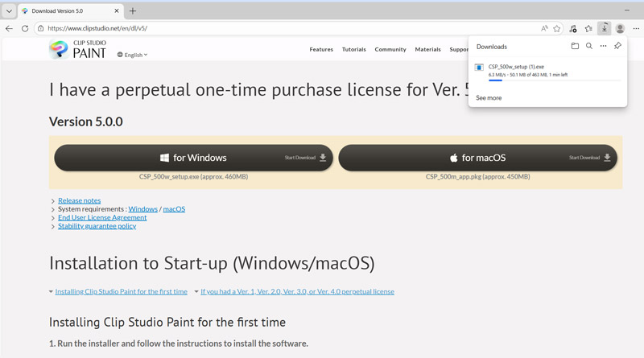Image resolution: width=644 pixels, height=358 pixels.
Task: Open the English language dropdown
Action: coord(133,55)
